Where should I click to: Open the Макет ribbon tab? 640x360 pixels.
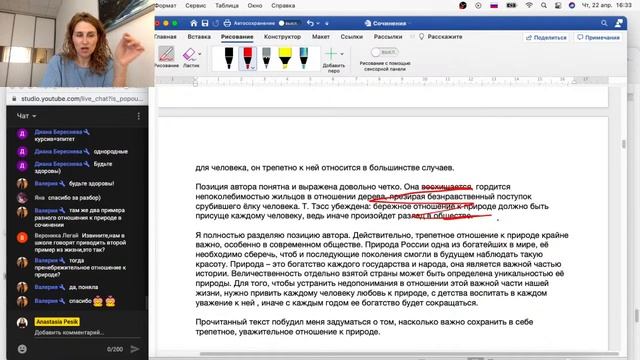pyautogui.click(x=321, y=37)
